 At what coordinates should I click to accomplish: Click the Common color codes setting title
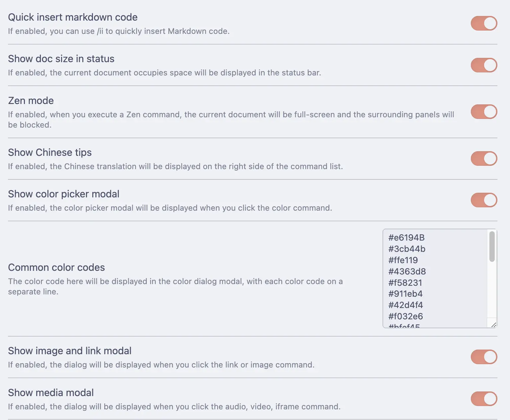tap(56, 267)
